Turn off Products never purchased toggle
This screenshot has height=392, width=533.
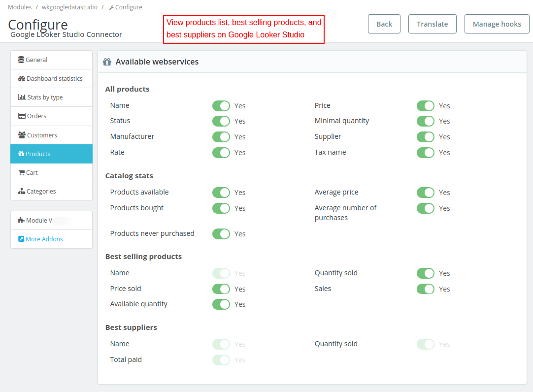coord(221,234)
